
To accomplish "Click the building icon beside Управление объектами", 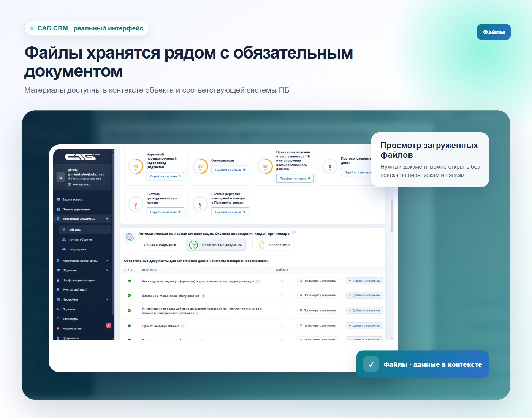I will click(58, 219).
